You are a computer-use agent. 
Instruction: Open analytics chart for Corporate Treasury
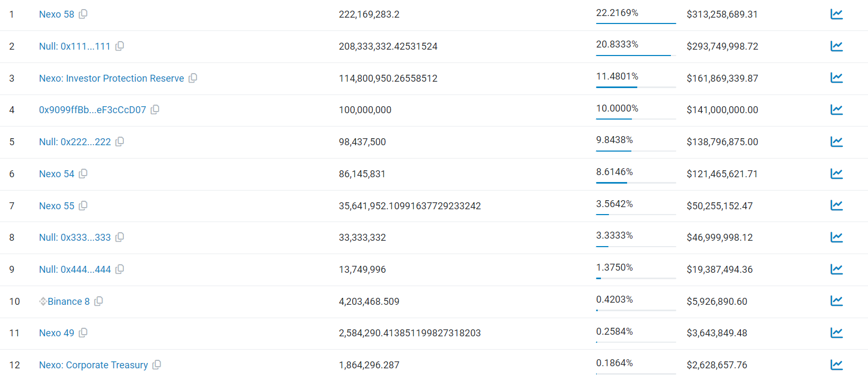(x=836, y=365)
